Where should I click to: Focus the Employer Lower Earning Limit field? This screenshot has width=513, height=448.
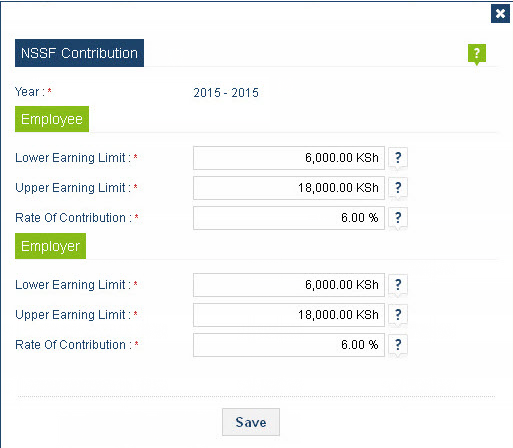tap(289, 285)
